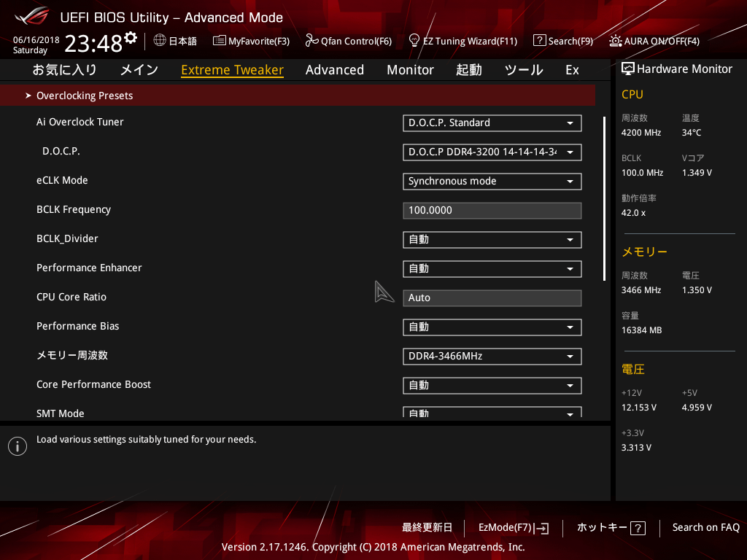The height and width of the screenshot is (560, 747).
Task: Switch to the Monitor tab
Action: (410, 70)
